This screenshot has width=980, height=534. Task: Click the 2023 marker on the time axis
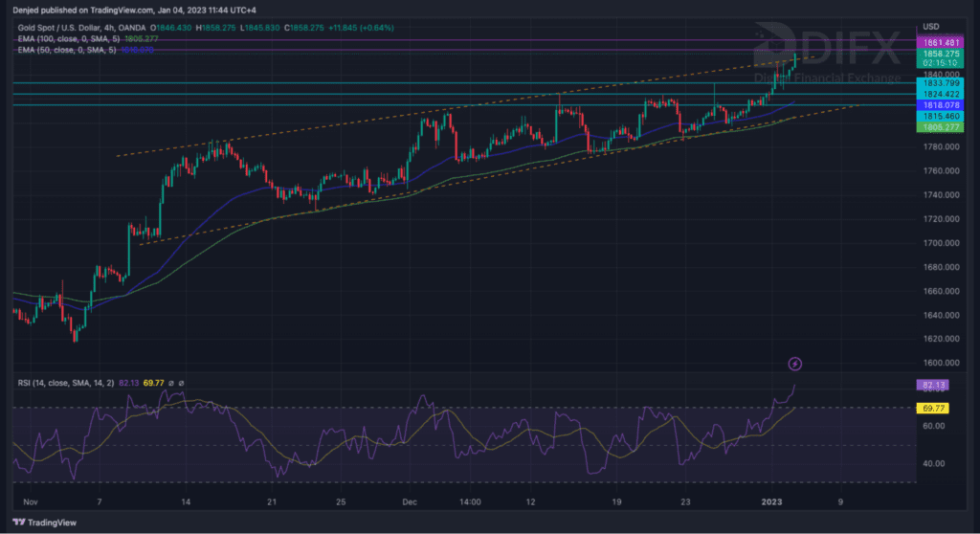[771, 501]
